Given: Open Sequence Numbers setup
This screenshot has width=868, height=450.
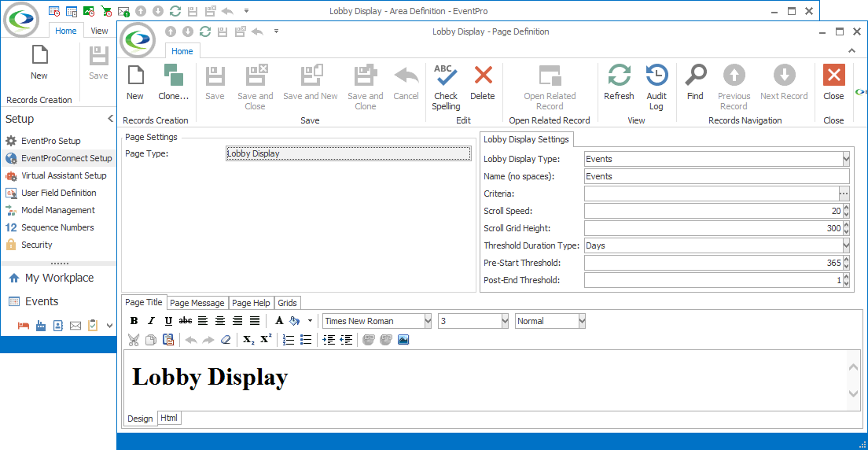Looking at the screenshot, I should pos(57,227).
